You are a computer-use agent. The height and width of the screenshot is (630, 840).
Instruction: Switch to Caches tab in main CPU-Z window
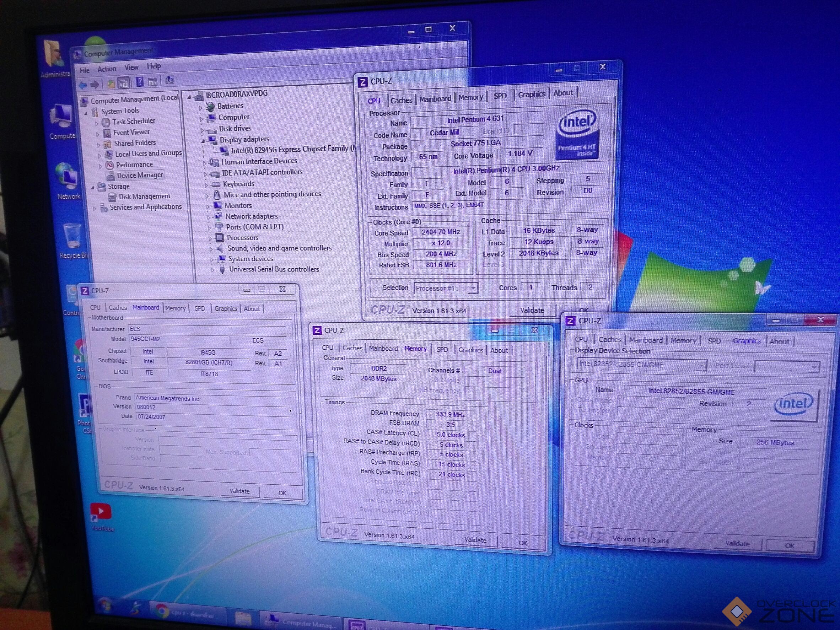tap(401, 100)
